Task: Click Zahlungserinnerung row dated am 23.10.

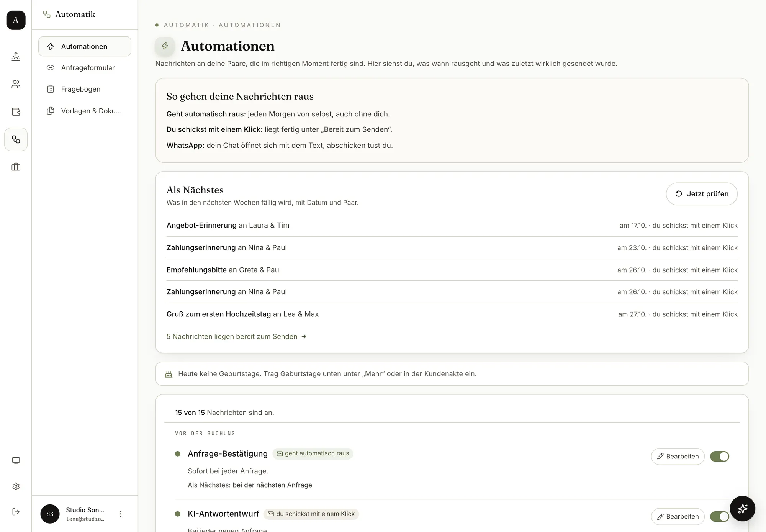Action: pos(452,248)
